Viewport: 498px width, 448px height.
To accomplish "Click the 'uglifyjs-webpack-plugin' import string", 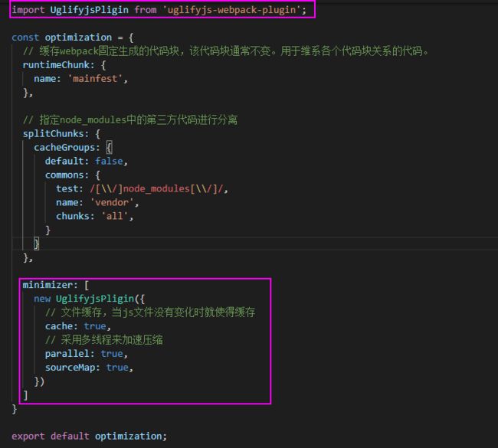I will pyautogui.click(x=231, y=10).
